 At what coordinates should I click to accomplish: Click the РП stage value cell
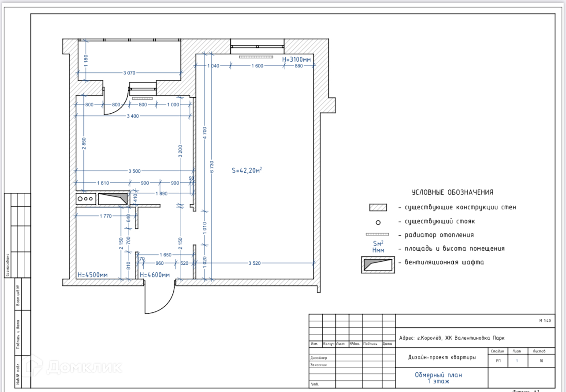tap(498, 361)
